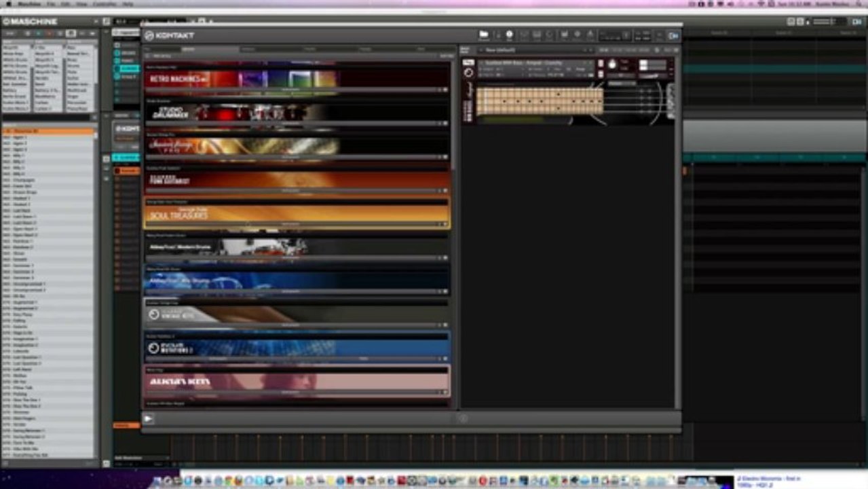Screen dimensions: 868x489
Task: Select the Abbey Road Modern Drums banner
Action: [x=297, y=247]
